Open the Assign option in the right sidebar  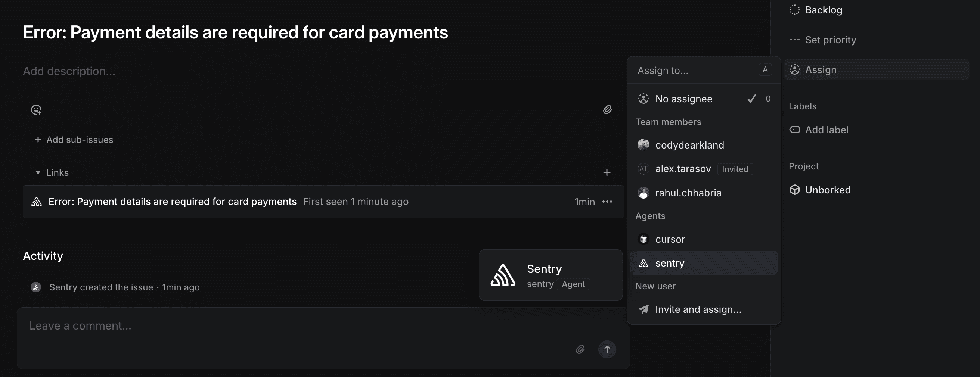(821, 69)
